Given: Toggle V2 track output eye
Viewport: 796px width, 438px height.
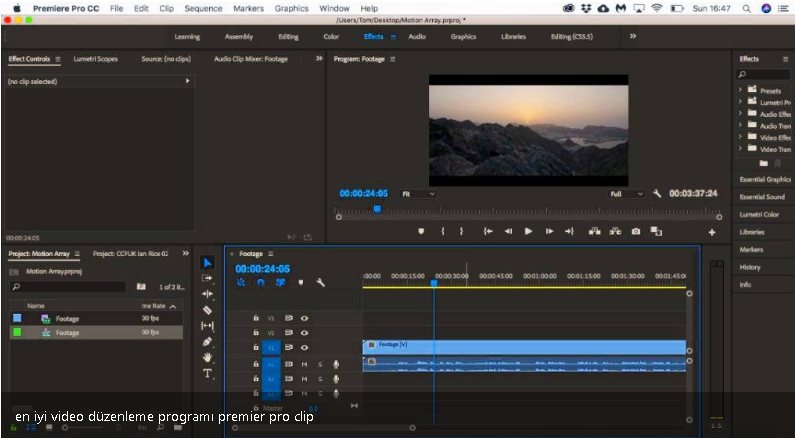Looking at the screenshot, I should point(305,333).
